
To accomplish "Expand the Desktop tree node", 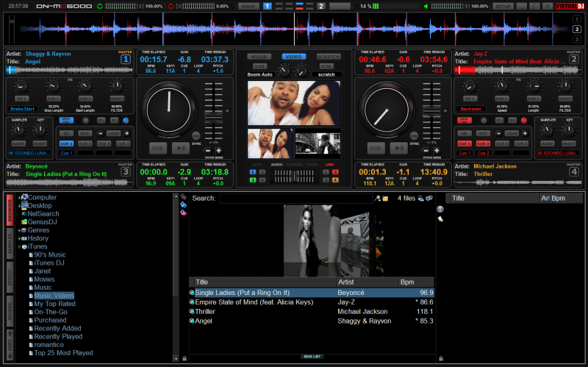I will (19, 206).
